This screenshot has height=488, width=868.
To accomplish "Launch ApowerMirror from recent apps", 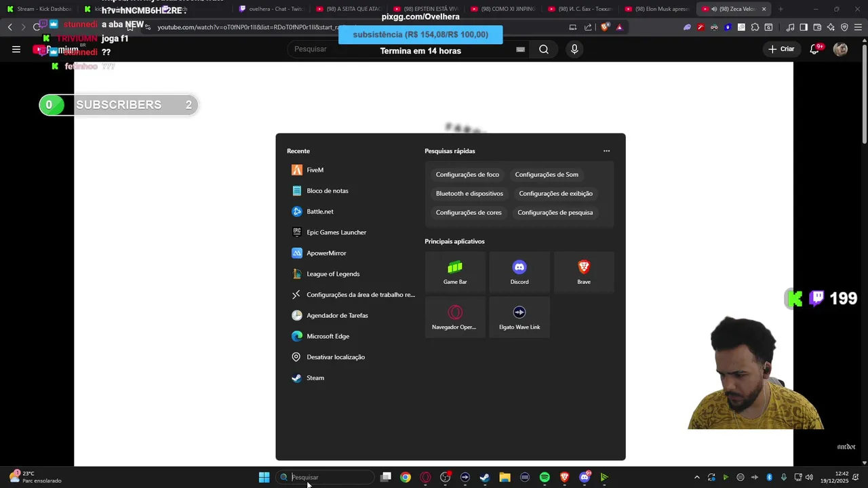I will [x=351, y=253].
